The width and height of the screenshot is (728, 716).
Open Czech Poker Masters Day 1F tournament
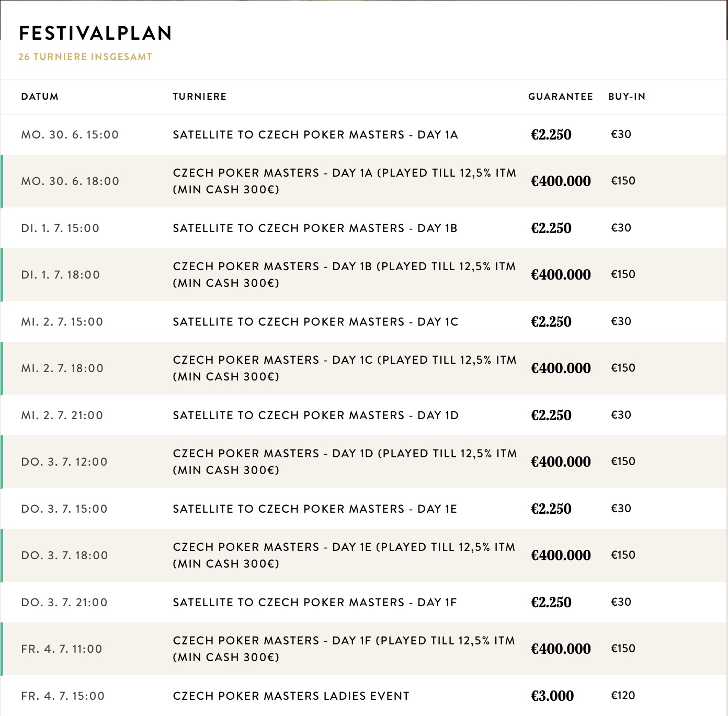(x=344, y=649)
